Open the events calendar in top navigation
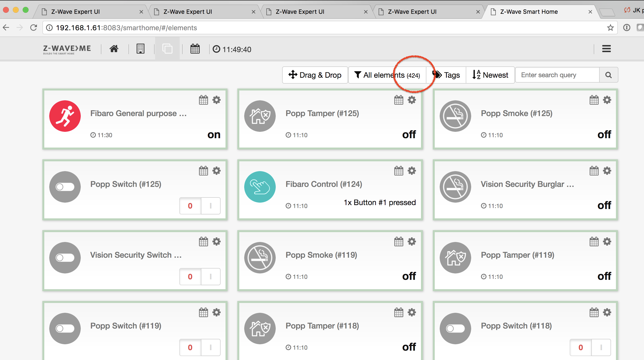Viewport: 644px width, 360px height. (195, 49)
